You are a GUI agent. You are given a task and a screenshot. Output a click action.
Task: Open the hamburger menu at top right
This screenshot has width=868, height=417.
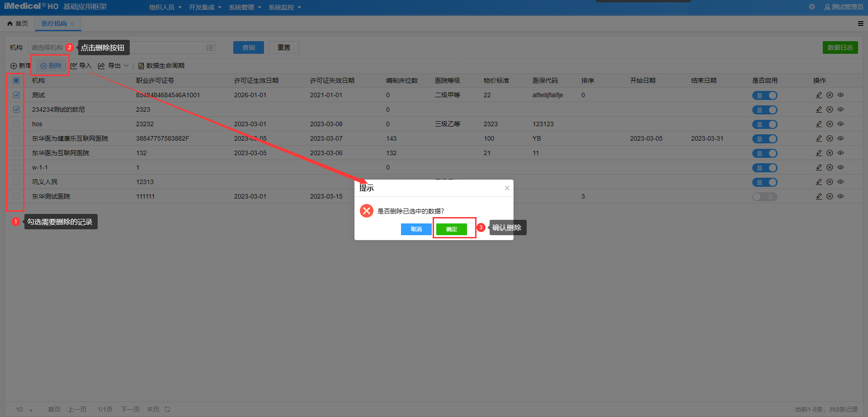[x=860, y=24]
